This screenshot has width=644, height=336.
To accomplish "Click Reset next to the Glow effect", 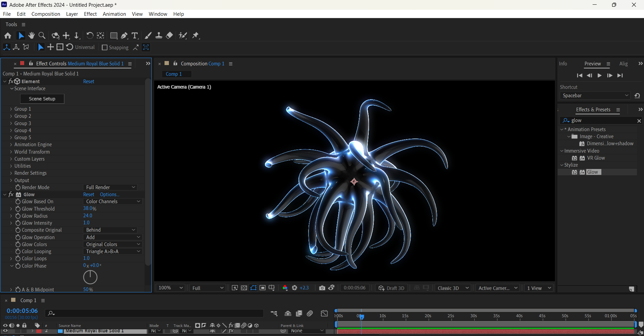I will (88, 194).
